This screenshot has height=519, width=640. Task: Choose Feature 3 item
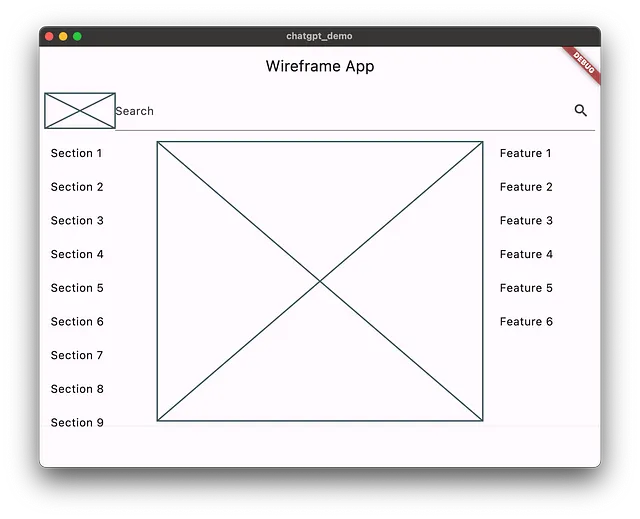pyautogui.click(x=526, y=221)
